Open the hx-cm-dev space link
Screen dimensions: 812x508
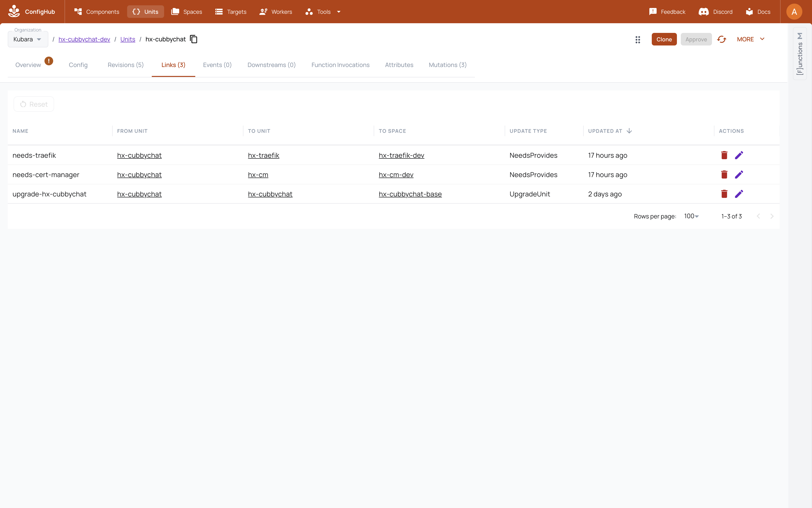click(x=396, y=175)
